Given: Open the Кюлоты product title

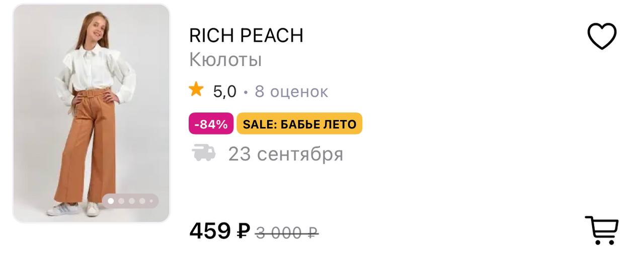Looking at the screenshot, I should coord(225,60).
